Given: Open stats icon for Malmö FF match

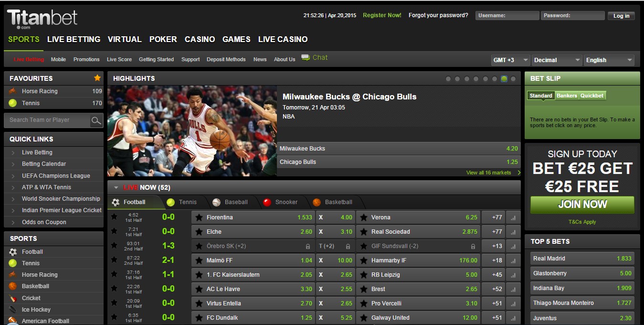Looking at the screenshot, I should [x=513, y=260].
